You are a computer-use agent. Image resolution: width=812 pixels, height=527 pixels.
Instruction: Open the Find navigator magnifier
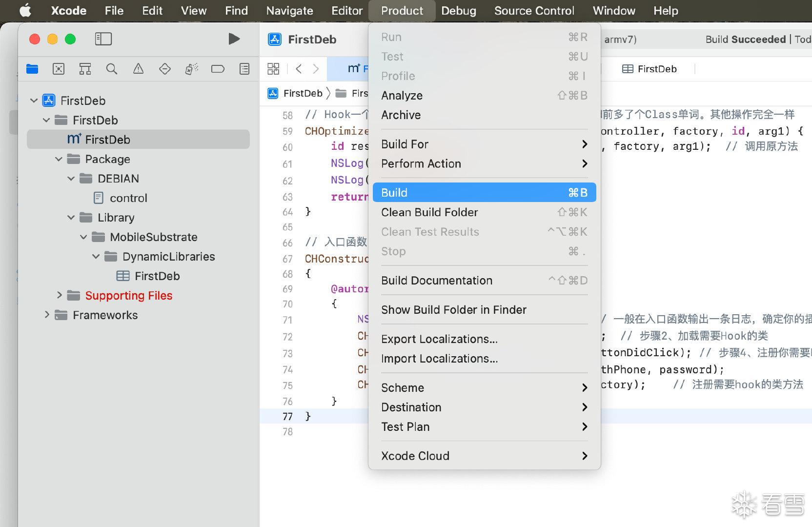[112, 69]
